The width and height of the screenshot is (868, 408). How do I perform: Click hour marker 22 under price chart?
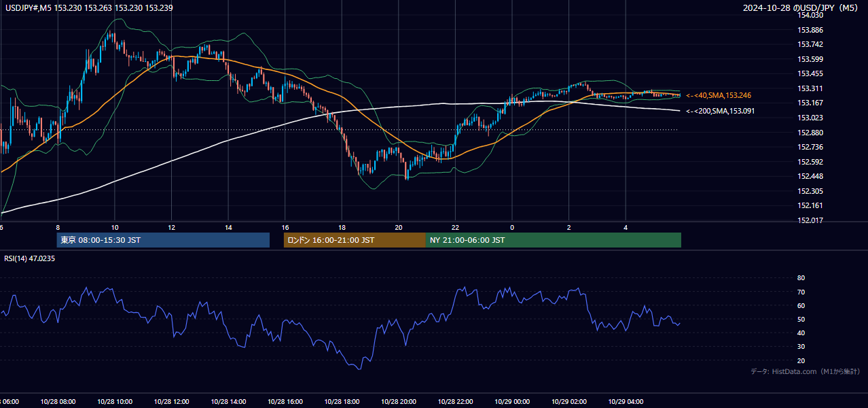pyautogui.click(x=455, y=228)
